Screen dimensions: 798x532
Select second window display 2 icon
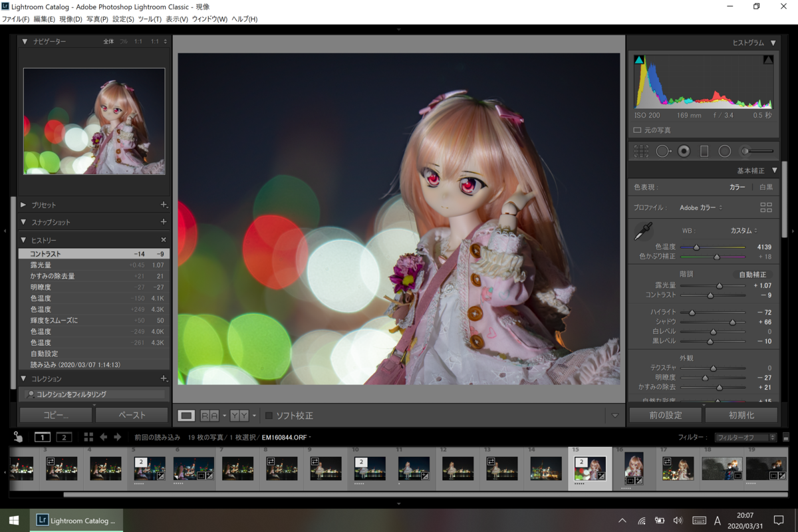[x=64, y=437]
